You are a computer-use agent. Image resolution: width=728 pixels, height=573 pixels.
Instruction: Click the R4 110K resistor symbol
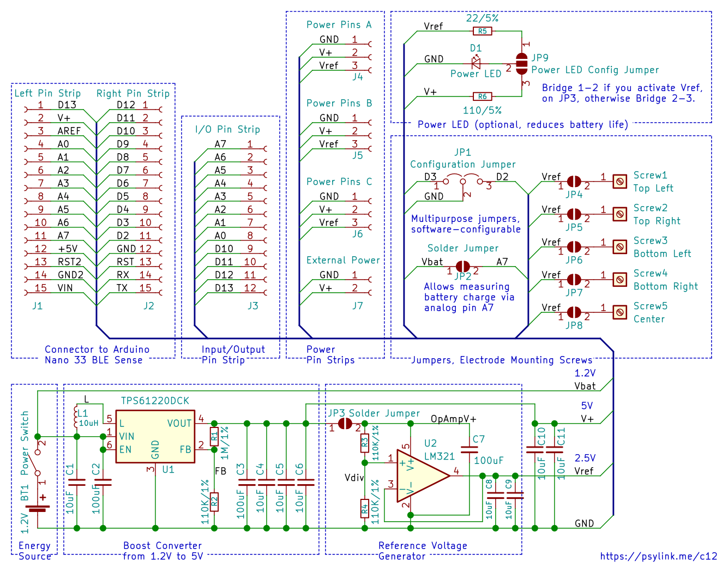(365, 509)
